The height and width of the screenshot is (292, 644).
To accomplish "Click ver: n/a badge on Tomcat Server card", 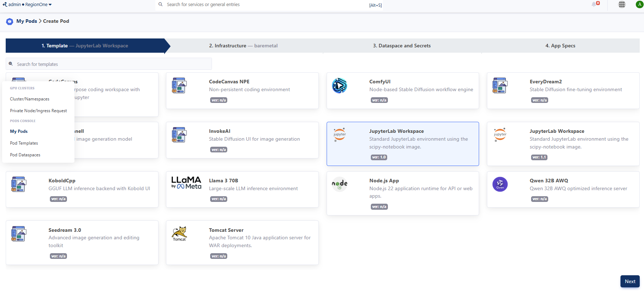I will (219, 256).
